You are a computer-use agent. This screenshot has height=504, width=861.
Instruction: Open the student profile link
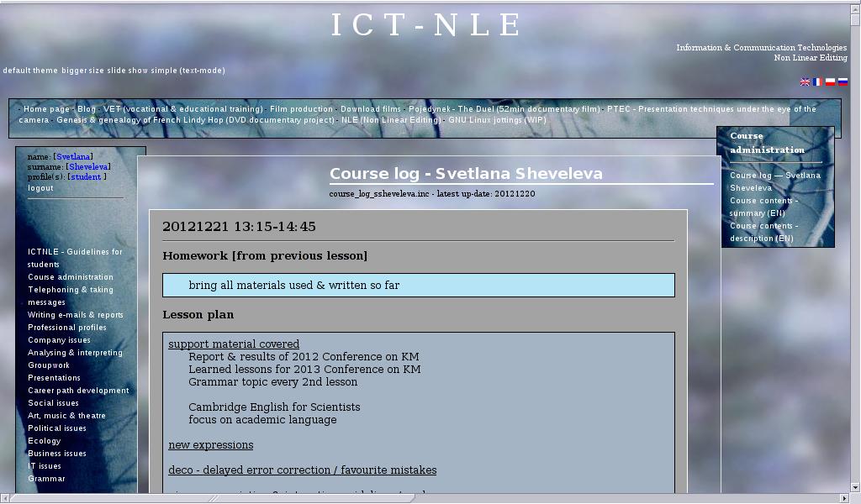pos(86,177)
